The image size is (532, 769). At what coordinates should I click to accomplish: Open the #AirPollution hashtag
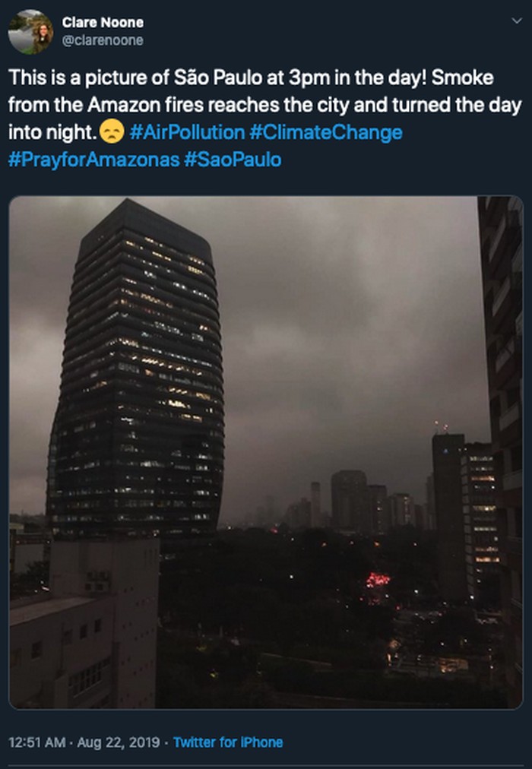tap(187, 132)
